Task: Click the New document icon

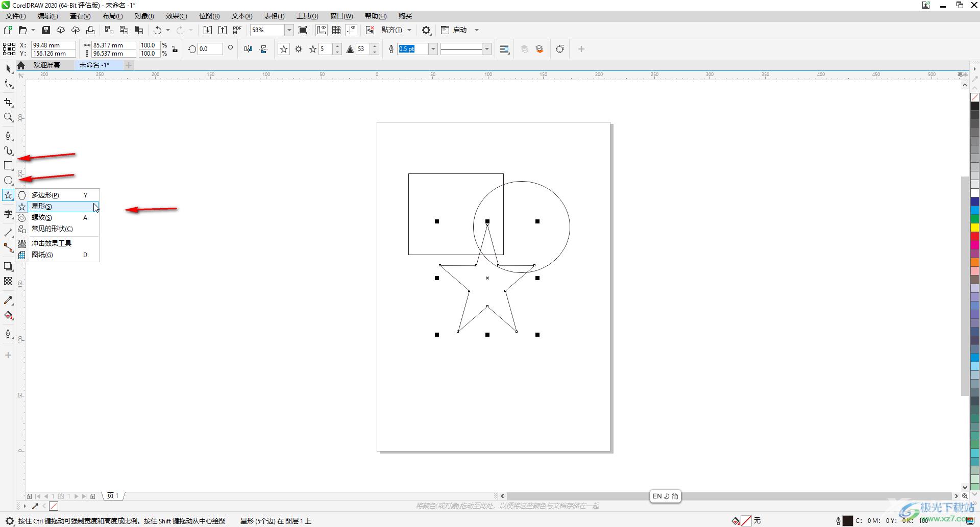Action: [x=8, y=30]
